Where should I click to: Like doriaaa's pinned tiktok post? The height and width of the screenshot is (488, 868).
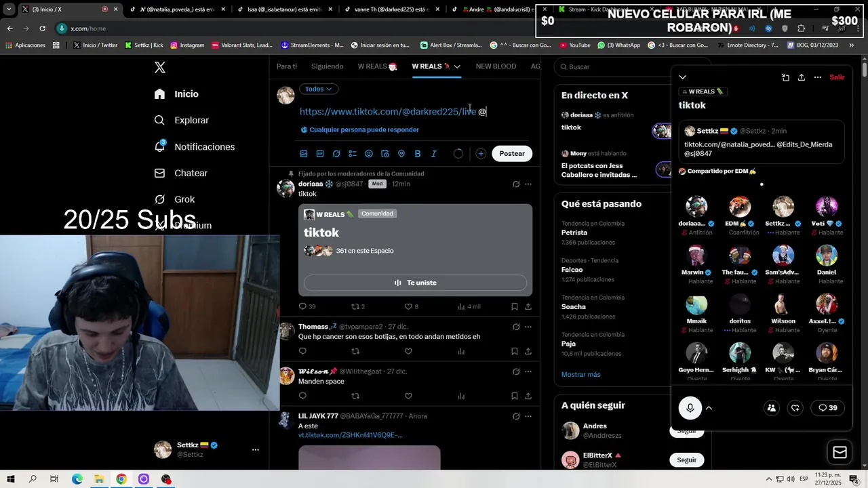coord(412,306)
